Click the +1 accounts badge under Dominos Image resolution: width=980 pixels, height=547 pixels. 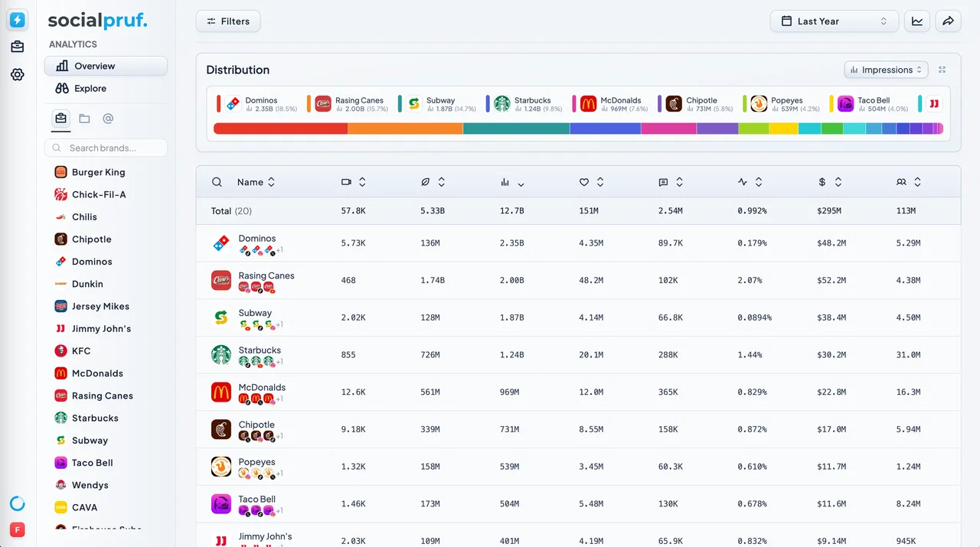(x=280, y=250)
